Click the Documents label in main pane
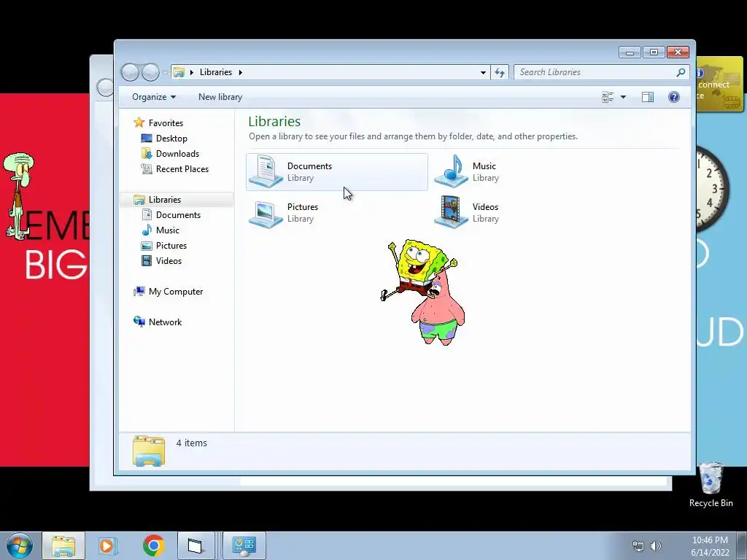The width and height of the screenshot is (747, 560). click(x=309, y=166)
